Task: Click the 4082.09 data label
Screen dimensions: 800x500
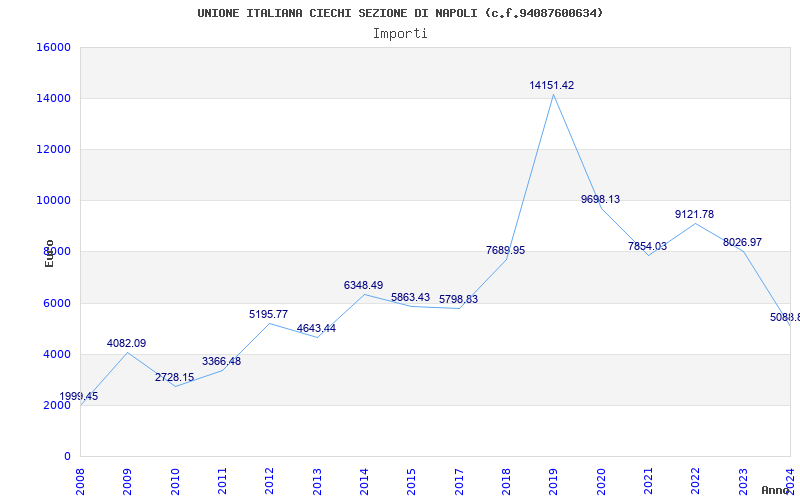Action: point(127,343)
